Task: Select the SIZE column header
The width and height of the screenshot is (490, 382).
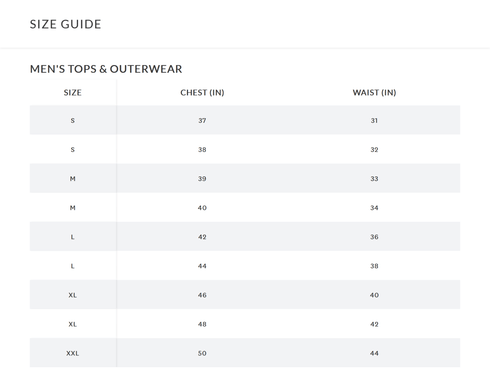Action: [73, 93]
